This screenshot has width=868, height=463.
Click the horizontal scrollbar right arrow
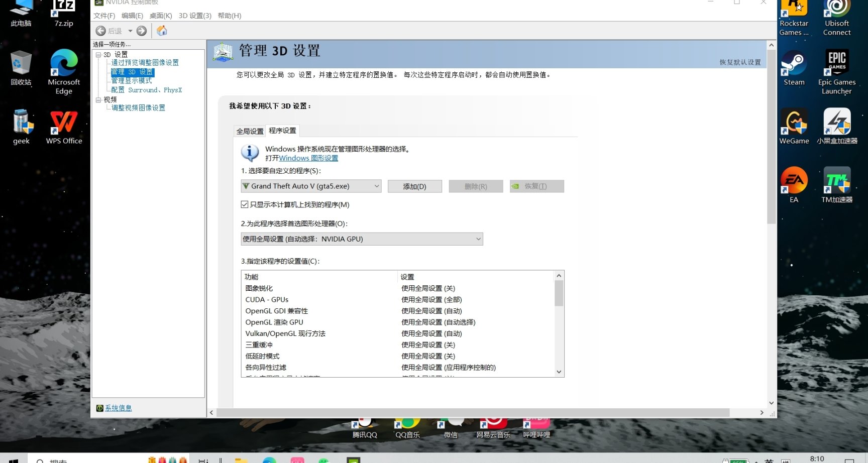click(x=762, y=413)
